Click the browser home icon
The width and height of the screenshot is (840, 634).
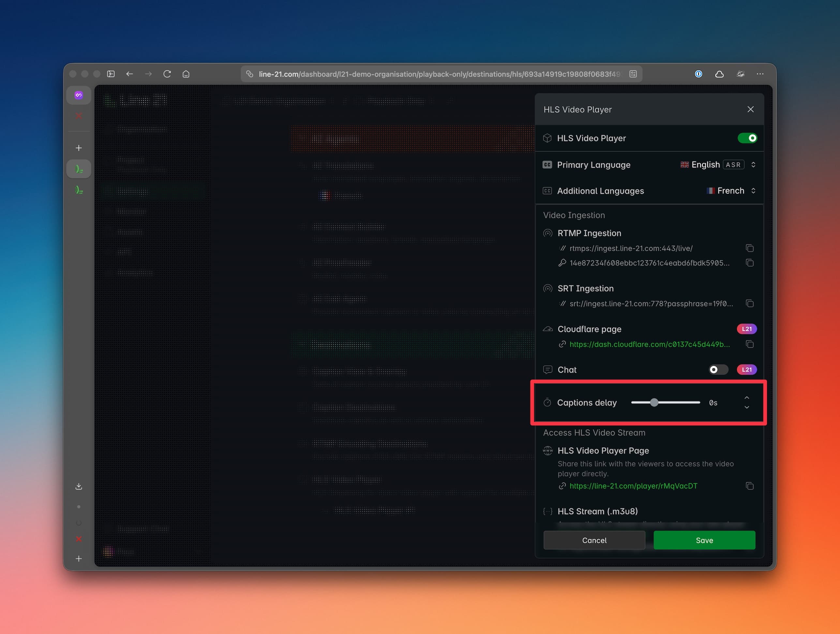point(186,74)
